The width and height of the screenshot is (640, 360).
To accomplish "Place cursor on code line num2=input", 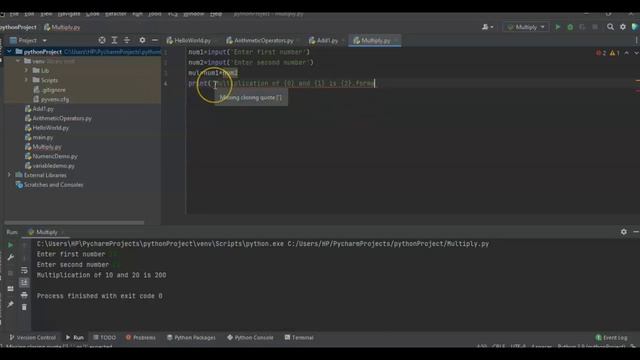I will [x=251, y=62].
